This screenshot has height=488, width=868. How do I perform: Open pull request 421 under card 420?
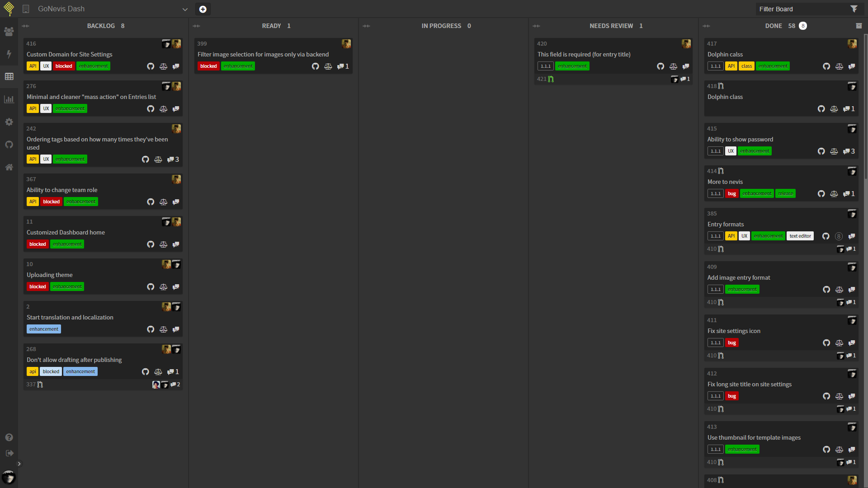point(545,79)
